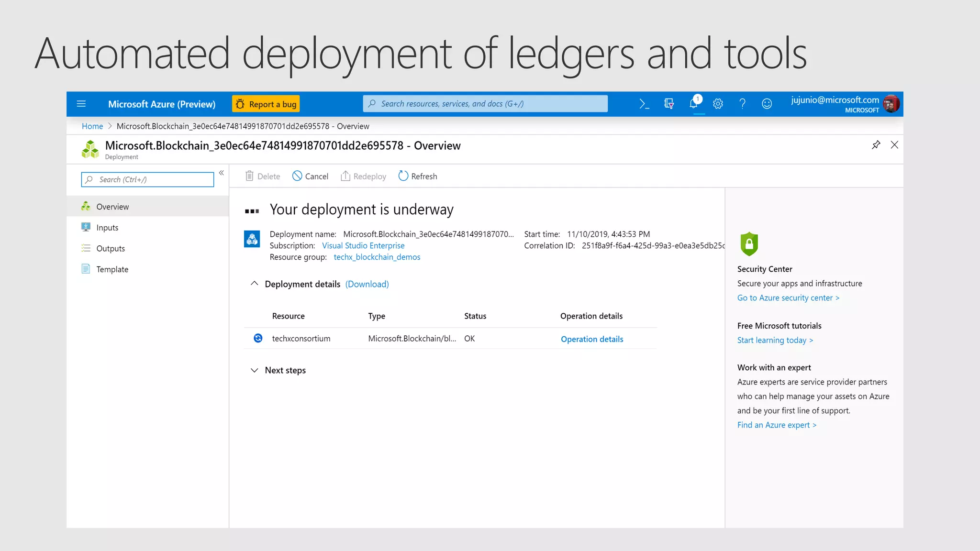
Task: Click the Template document icon
Action: [x=86, y=269]
